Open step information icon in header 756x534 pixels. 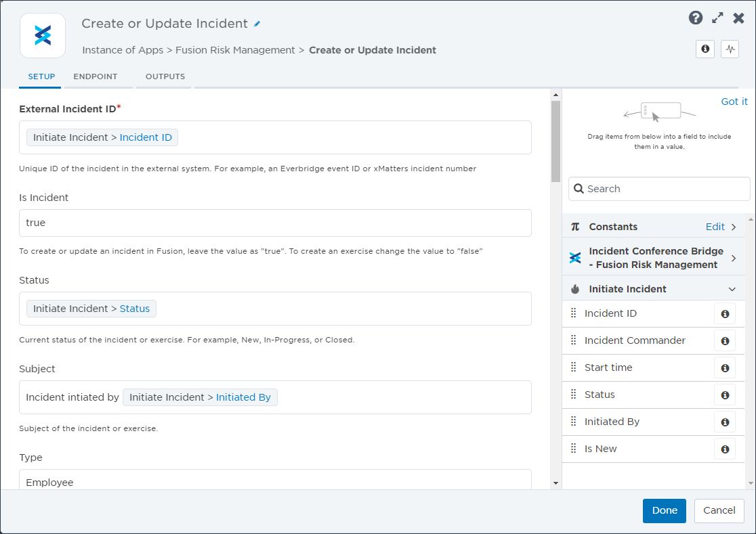[705, 49]
